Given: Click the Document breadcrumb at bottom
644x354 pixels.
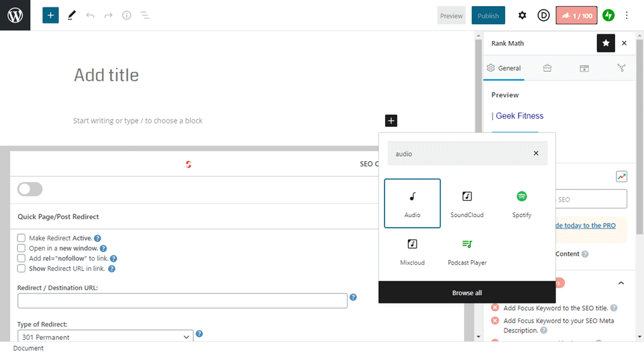Looking at the screenshot, I should click(28, 348).
